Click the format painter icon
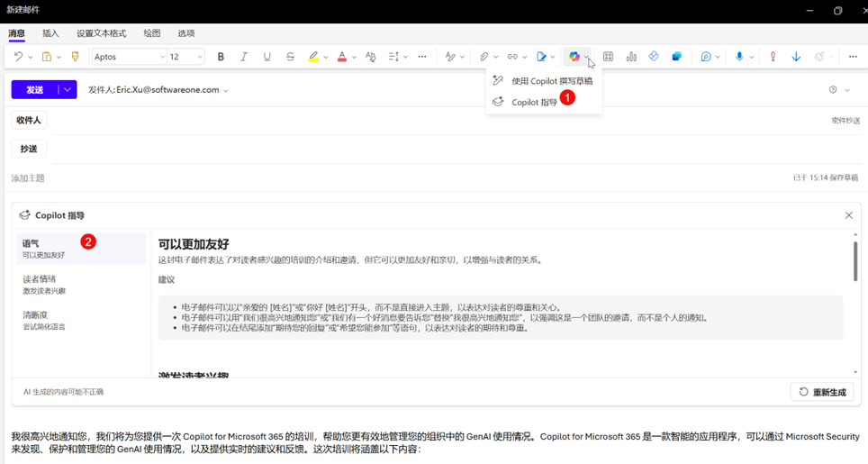Viewport: 868px width, 464px height. [x=76, y=57]
